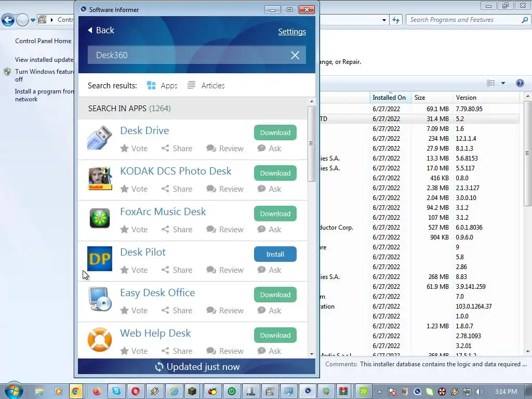Open Desk Pilot DP icon

tap(100, 259)
